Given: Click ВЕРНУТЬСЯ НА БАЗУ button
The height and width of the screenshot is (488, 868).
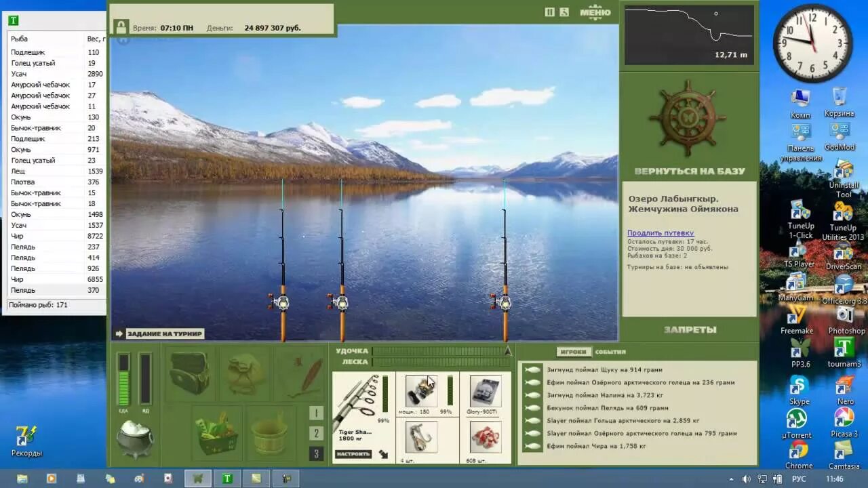Looking at the screenshot, I should [x=690, y=171].
